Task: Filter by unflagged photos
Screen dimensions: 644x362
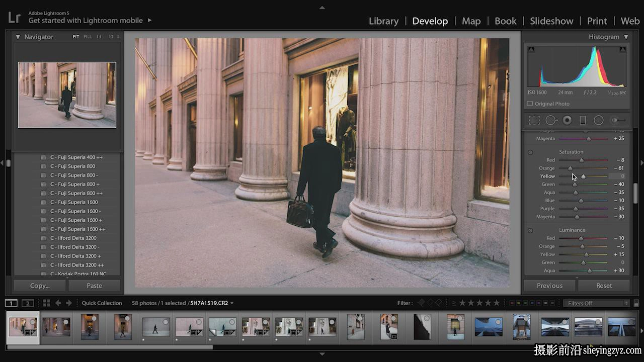Action: point(430,303)
